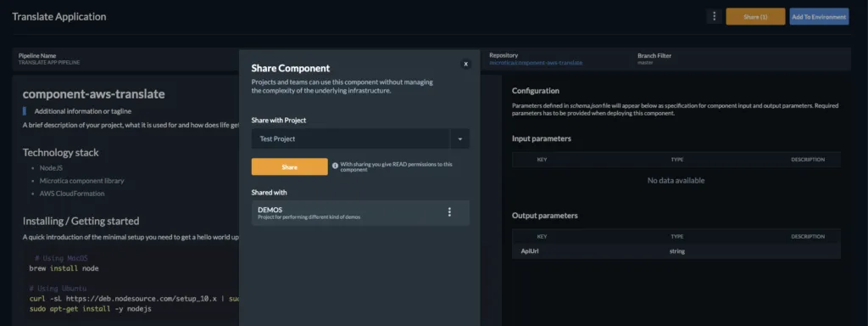The image size is (868, 326).
Task: Click the KEY column header in Input parameters
Action: 542,160
